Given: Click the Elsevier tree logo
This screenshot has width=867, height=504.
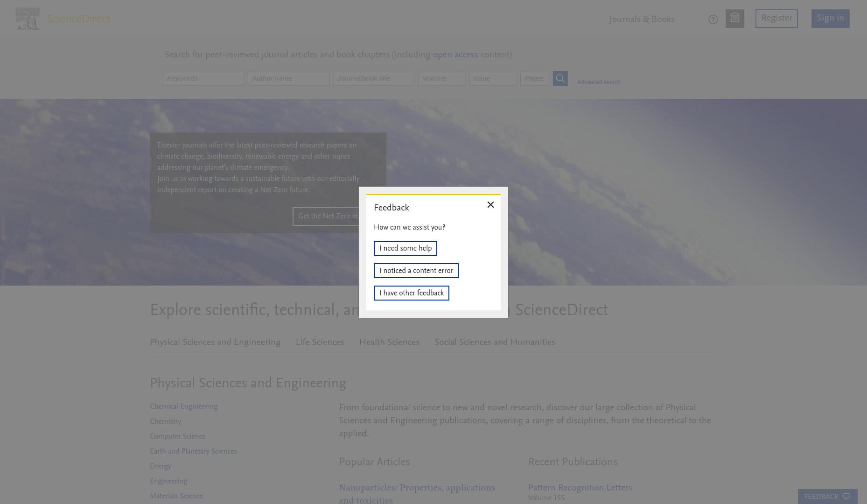Looking at the screenshot, I should (28, 19).
